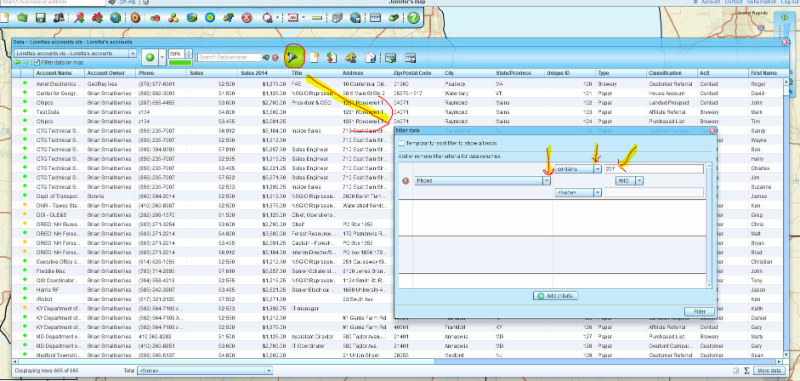Click the new note page icon in data toolbar
This screenshot has height=381, width=800.
(314, 58)
